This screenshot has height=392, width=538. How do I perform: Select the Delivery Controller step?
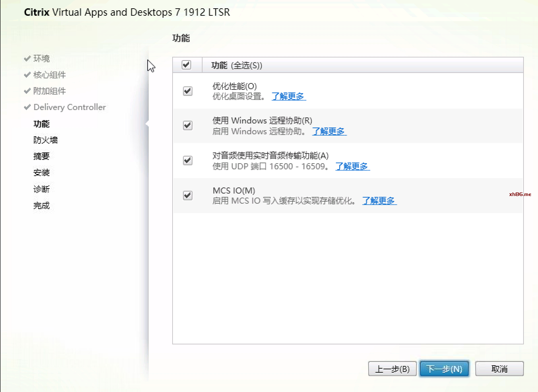(70, 107)
